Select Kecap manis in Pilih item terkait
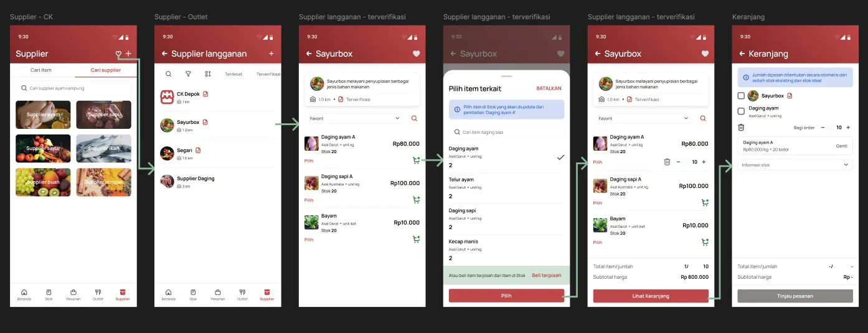 [x=506, y=250]
